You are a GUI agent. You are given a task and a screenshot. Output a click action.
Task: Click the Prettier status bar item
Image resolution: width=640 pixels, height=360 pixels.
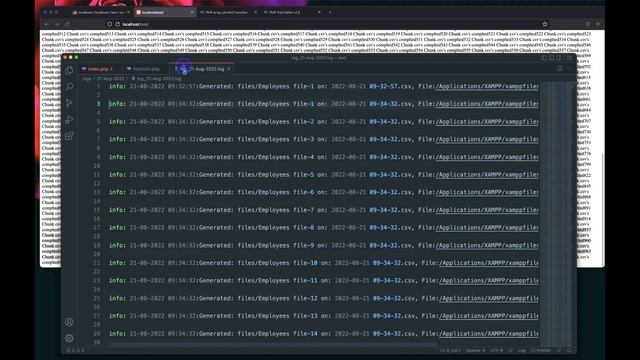click(541, 350)
